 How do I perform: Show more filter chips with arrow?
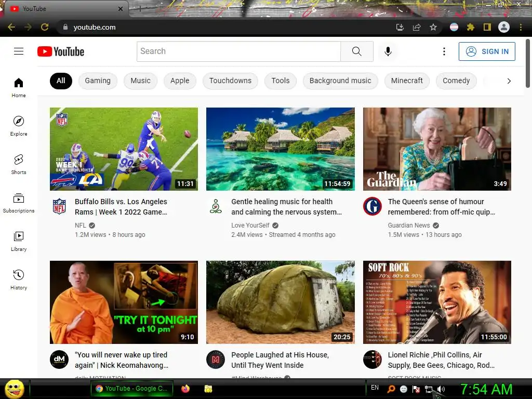coord(509,81)
